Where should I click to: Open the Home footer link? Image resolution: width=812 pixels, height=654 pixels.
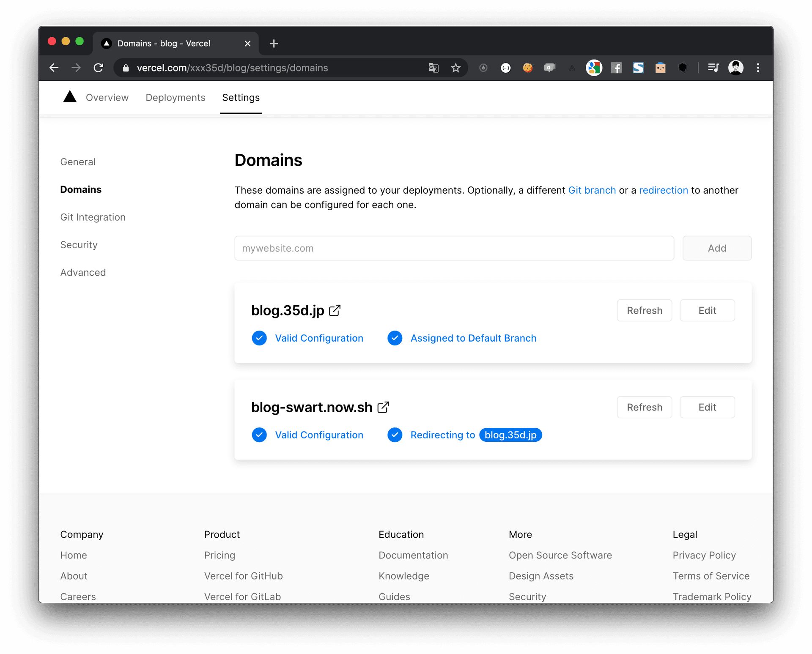click(x=74, y=555)
